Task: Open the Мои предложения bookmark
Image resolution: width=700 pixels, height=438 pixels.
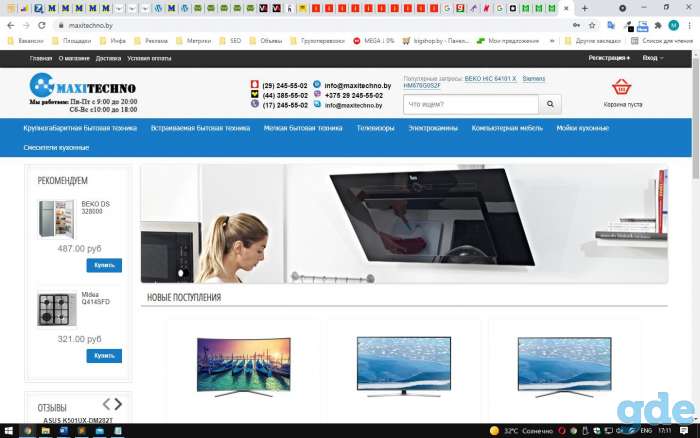Action: [x=508, y=41]
